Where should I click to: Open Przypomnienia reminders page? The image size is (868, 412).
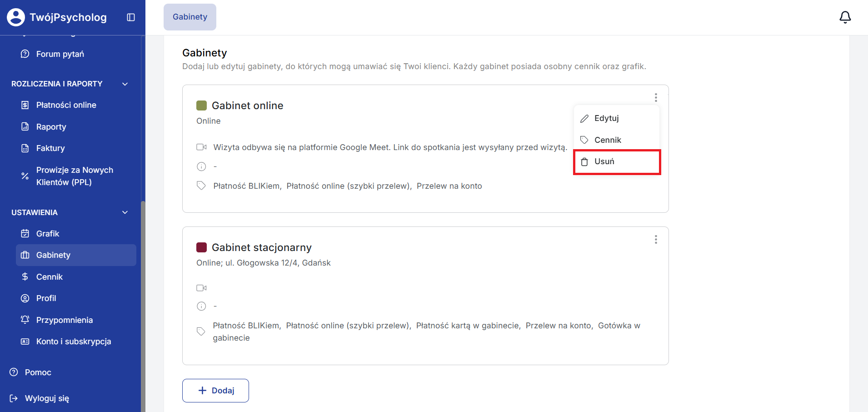pyautogui.click(x=64, y=320)
